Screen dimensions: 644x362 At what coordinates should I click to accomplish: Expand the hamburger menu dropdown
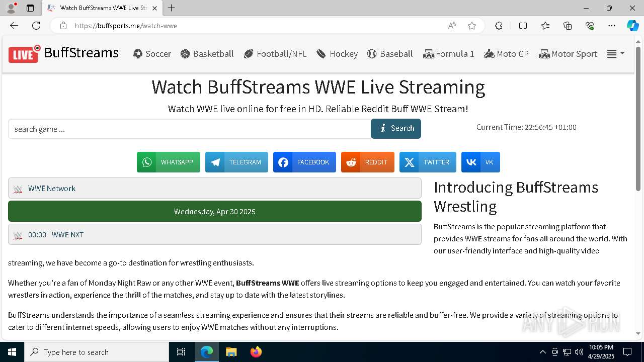(616, 54)
